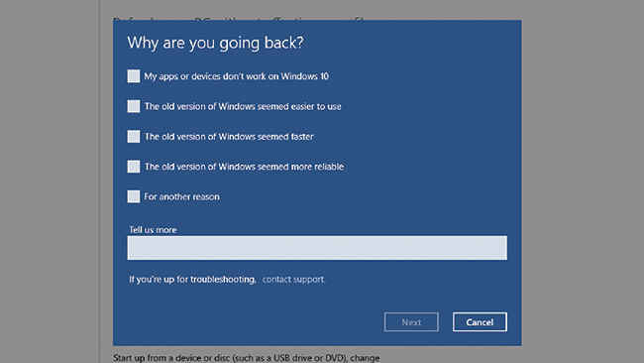644x363 pixels.
Task: Open the 'contact support' link
Action: click(x=293, y=280)
